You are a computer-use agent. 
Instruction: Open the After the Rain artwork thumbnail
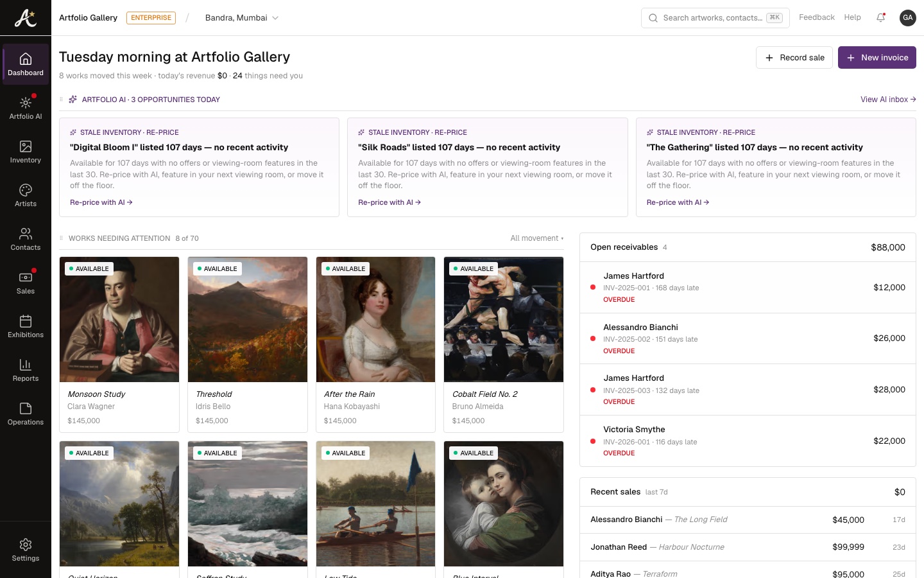pos(375,320)
